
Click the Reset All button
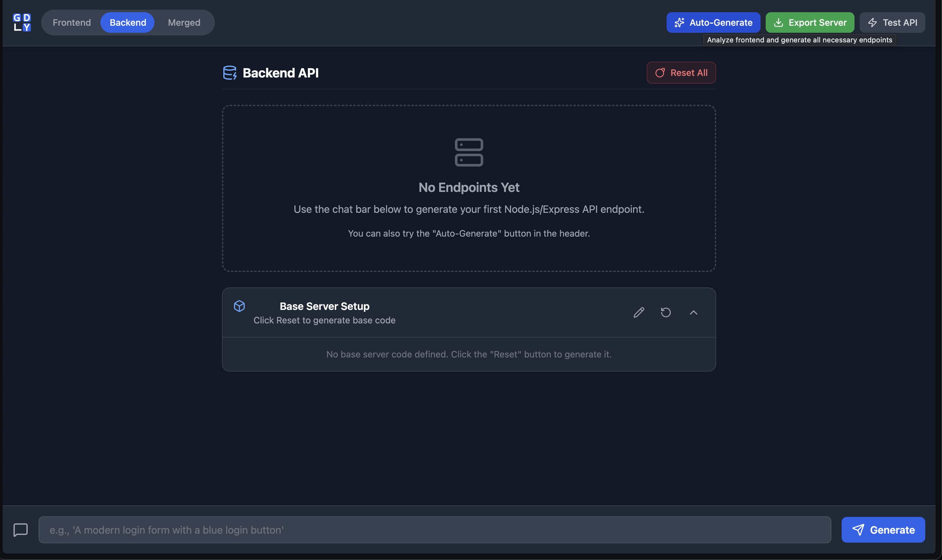(681, 72)
